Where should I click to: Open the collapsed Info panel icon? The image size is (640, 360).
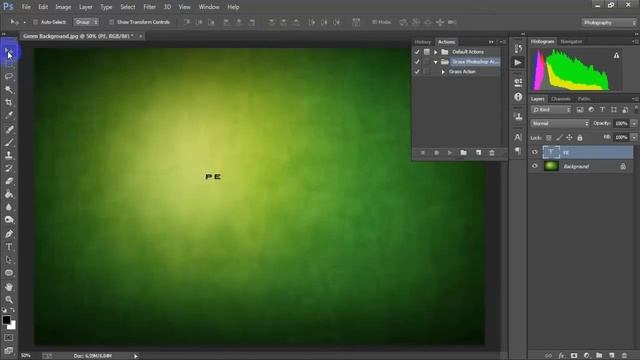tap(518, 97)
